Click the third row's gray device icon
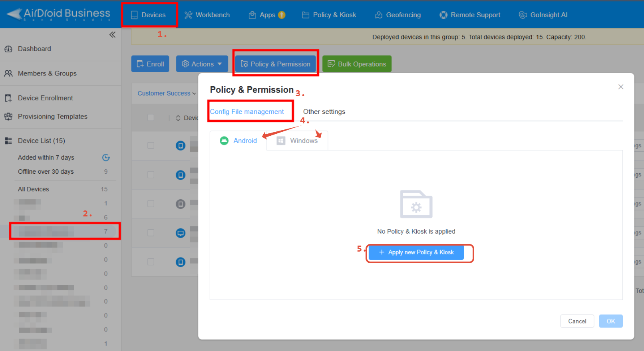Image resolution: width=644 pixels, height=351 pixels. [181, 204]
